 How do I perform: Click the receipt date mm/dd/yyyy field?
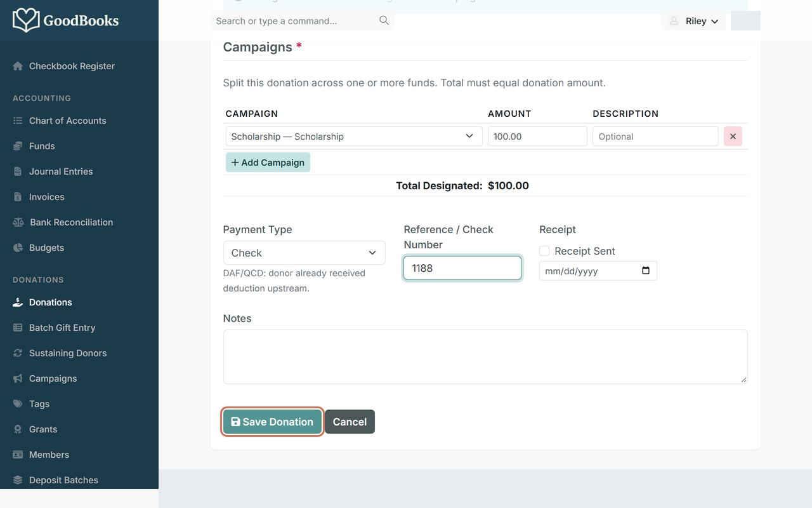point(598,271)
